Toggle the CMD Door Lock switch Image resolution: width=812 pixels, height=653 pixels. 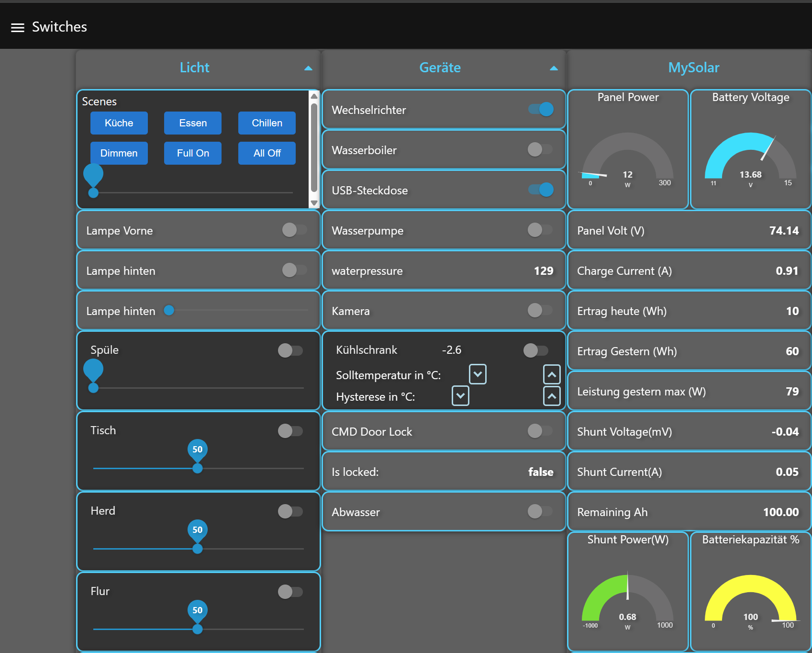(x=540, y=431)
